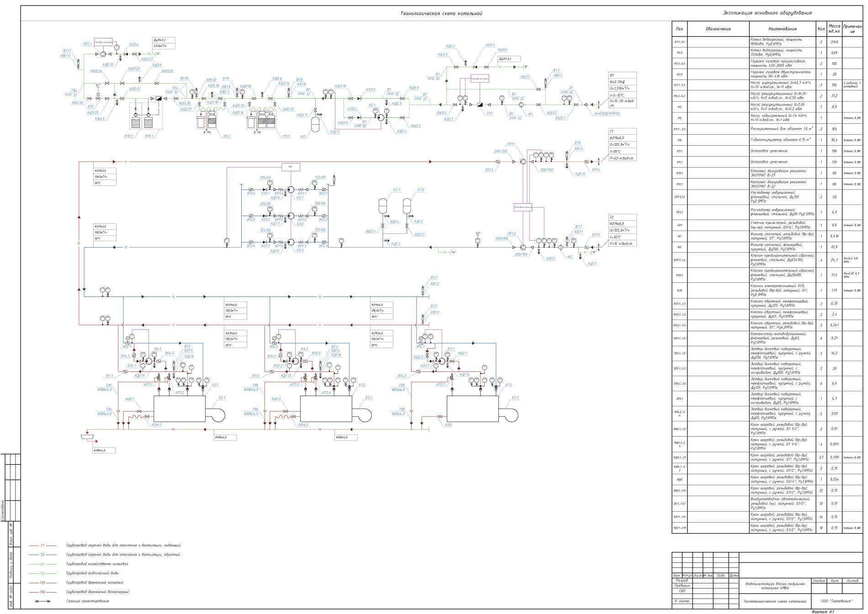Select the K2.3 burner symbol on third boiler

tap(509, 415)
